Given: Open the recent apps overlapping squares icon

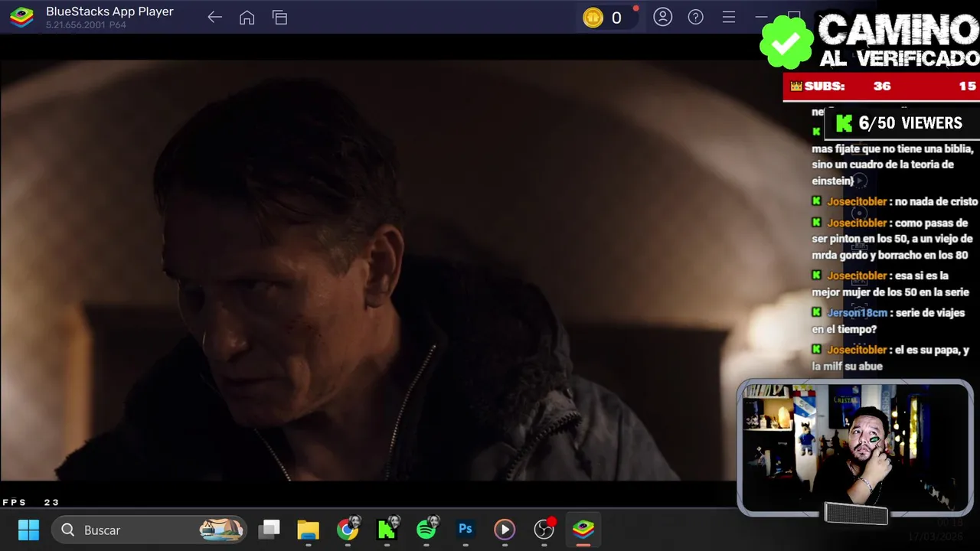Looking at the screenshot, I should [x=279, y=18].
